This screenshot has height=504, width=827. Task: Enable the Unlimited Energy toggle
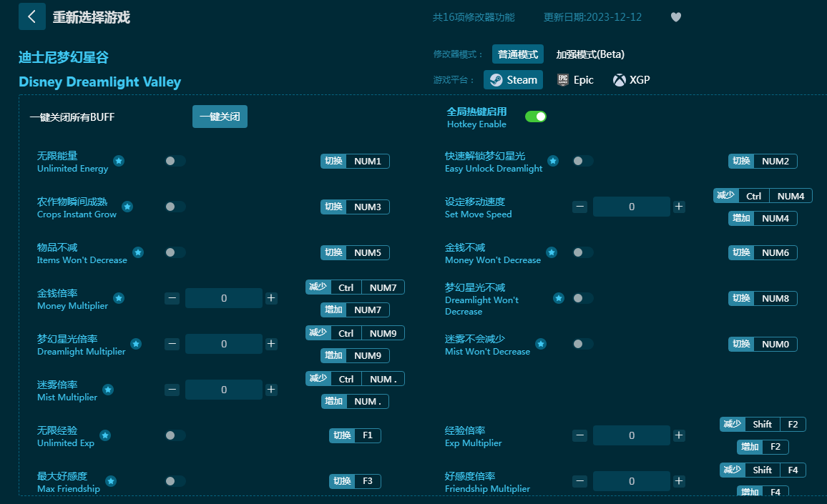[175, 161]
